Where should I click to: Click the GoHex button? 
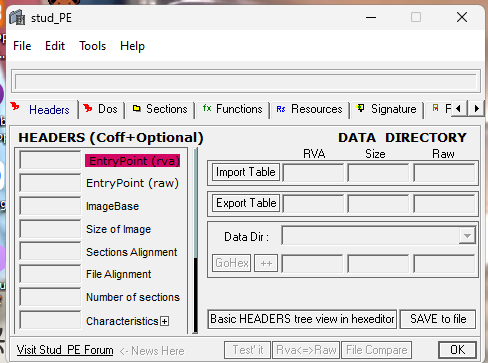click(232, 263)
